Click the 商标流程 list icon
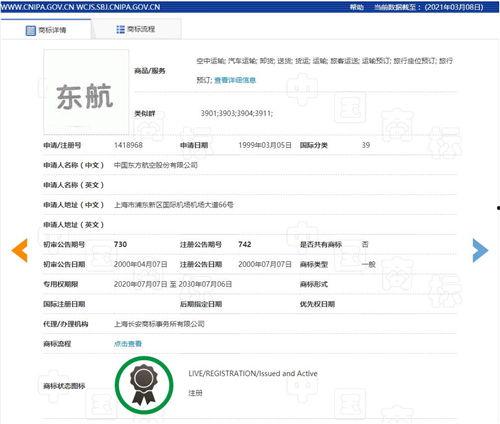The height and width of the screenshot is (424, 500). coord(120,29)
